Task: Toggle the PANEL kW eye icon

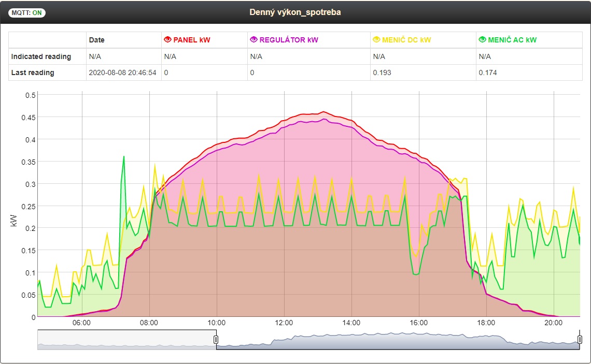Action: pos(168,39)
